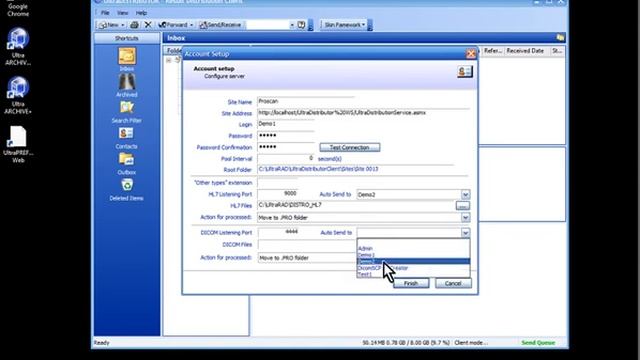Click the Send/Receive toolbar button
Screen dimensions: 640x360
220,25
